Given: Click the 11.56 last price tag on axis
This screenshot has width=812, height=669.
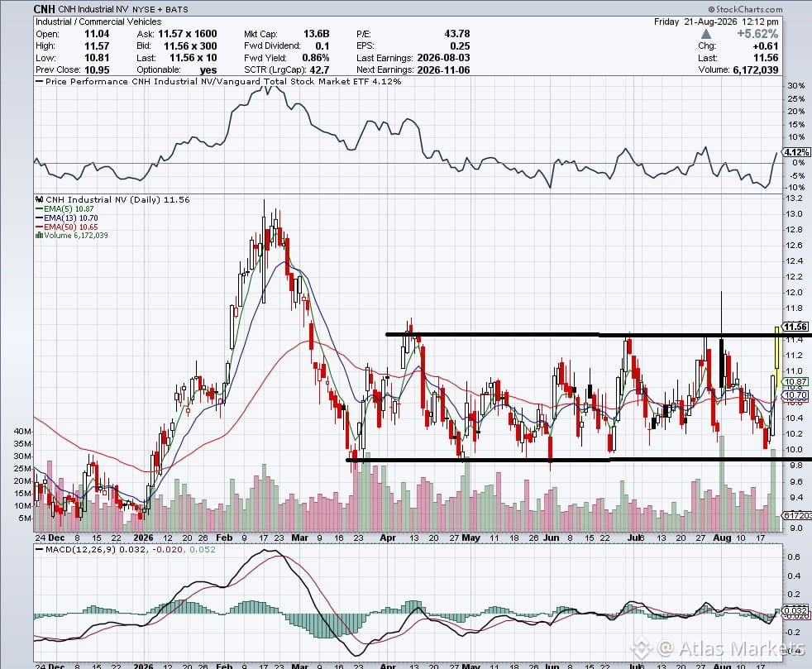Looking at the screenshot, I should tap(795, 326).
